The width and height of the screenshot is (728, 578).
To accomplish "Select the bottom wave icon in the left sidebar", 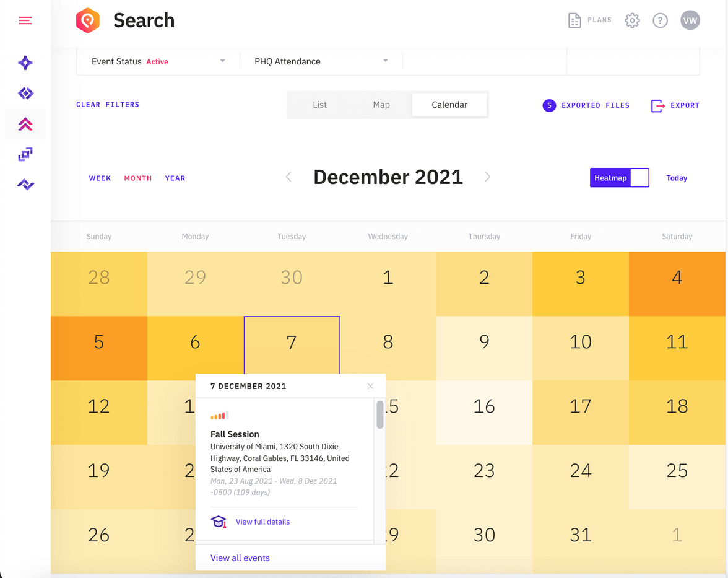I will [x=25, y=184].
